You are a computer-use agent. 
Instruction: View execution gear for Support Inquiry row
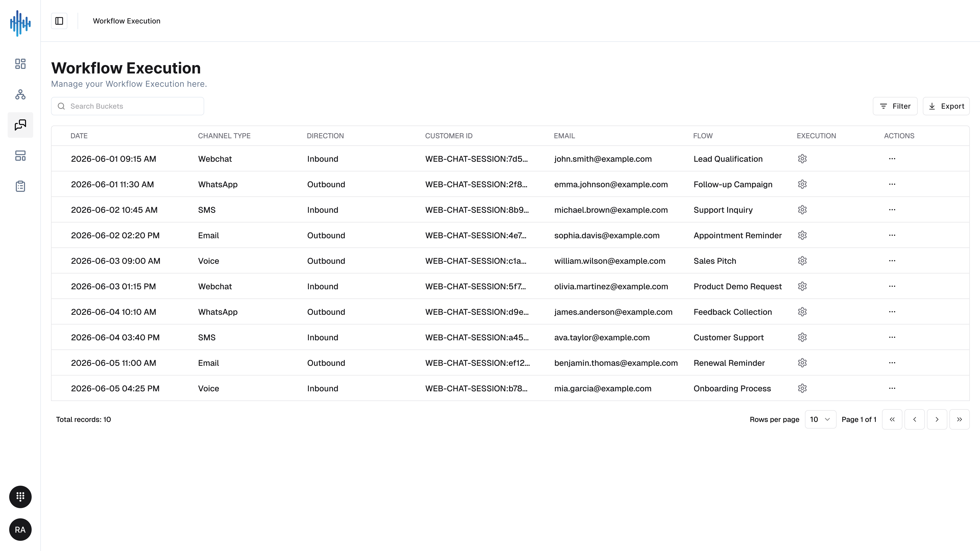[802, 210]
